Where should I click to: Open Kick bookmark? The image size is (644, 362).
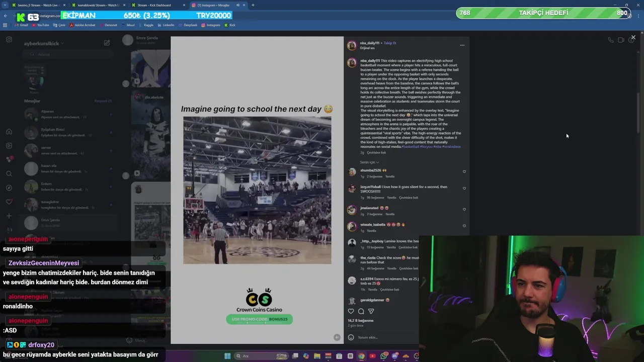pyautogui.click(x=229, y=25)
